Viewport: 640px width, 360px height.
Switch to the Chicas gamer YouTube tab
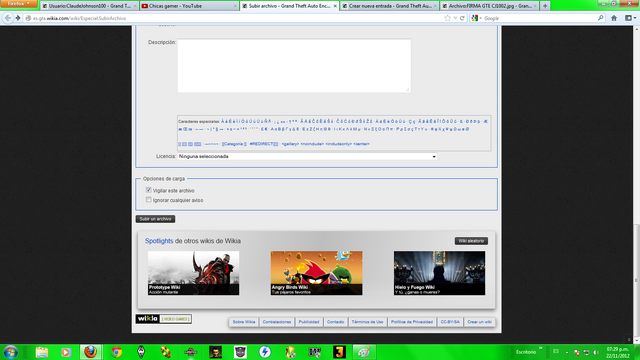click(x=189, y=6)
